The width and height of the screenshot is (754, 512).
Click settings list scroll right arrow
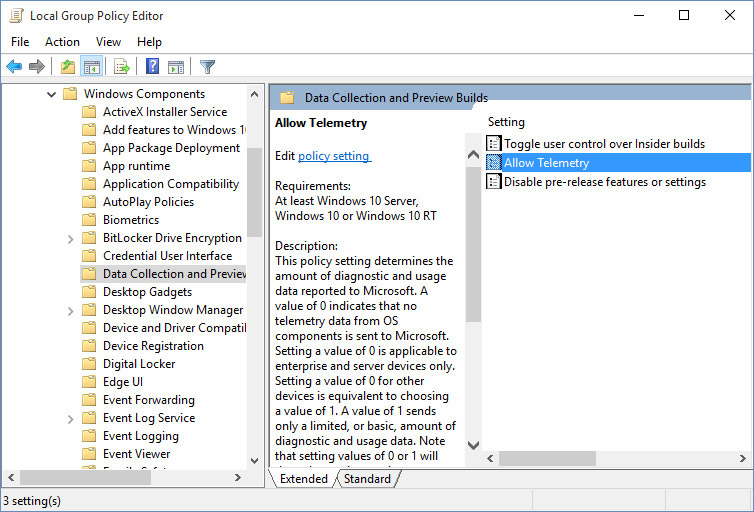(742, 459)
